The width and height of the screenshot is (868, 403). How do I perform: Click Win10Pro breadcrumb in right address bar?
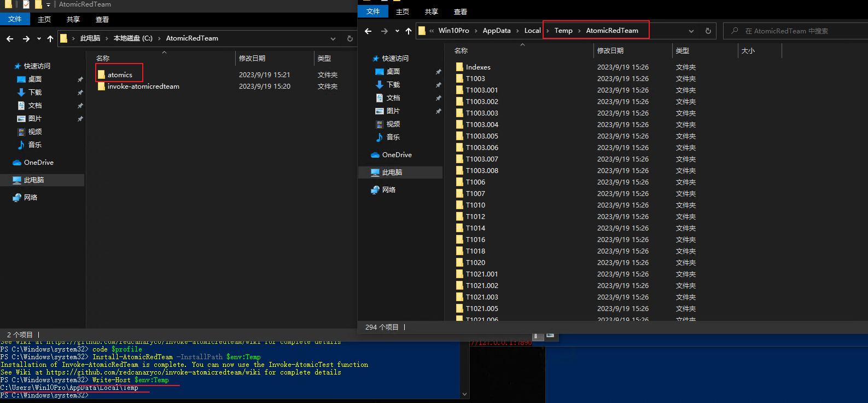(x=454, y=31)
